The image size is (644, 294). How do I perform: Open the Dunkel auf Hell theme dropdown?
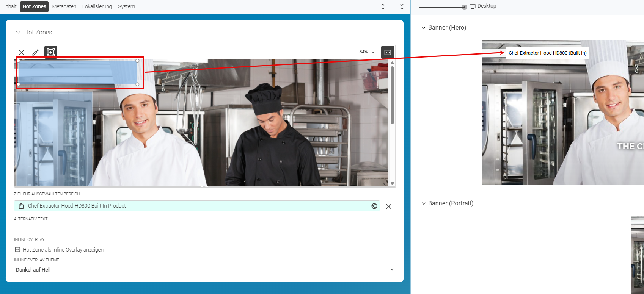[205, 270]
